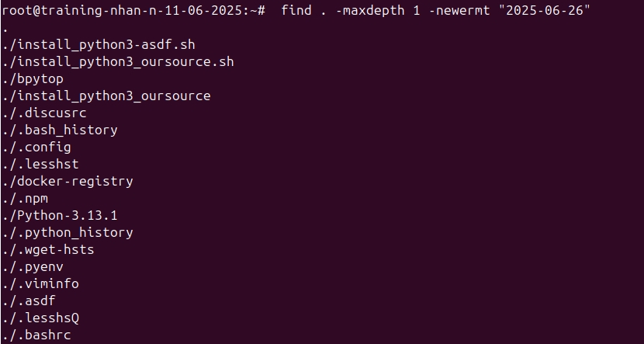This screenshot has width=644, height=344.
Task: Click the ./docker-registry line
Action: click(x=68, y=181)
